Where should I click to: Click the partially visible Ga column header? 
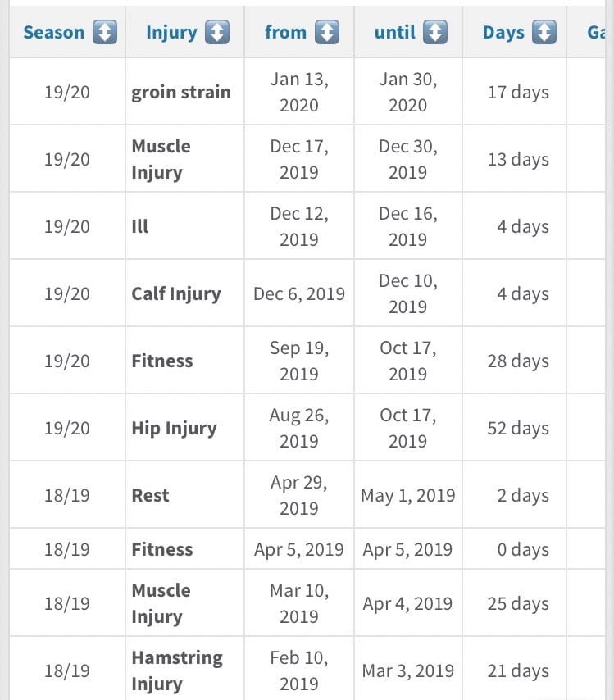tap(597, 33)
